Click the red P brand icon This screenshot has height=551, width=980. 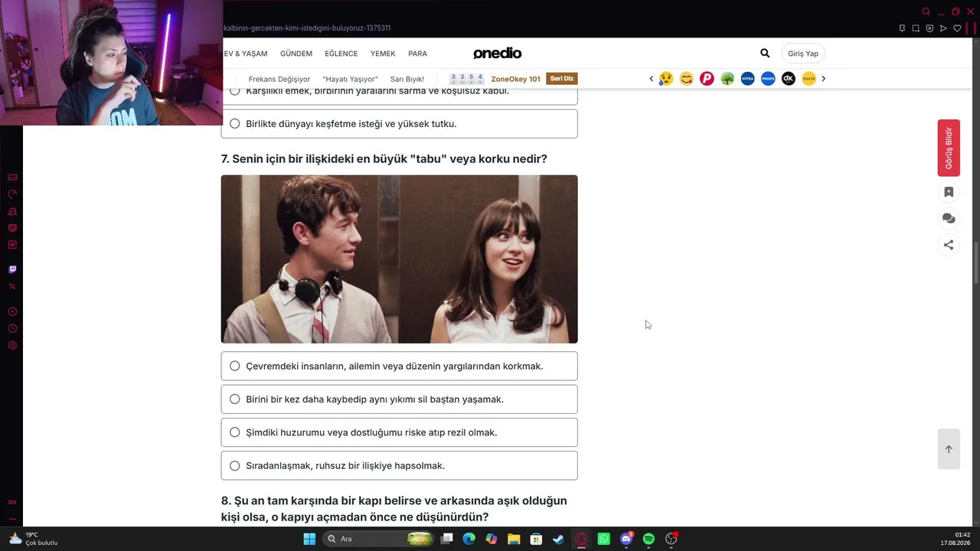pos(707,79)
